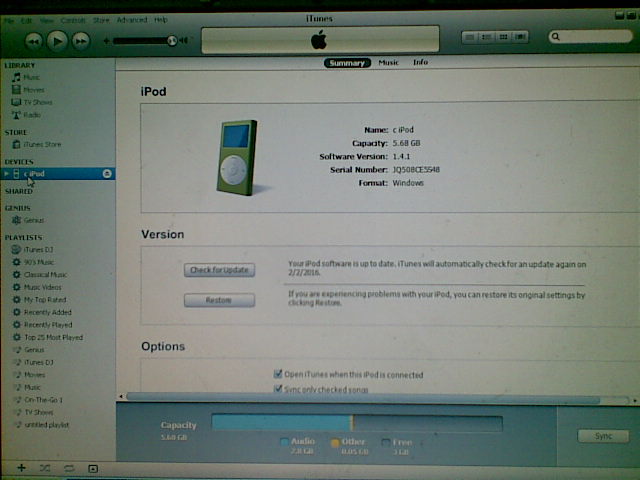Open the Controls menu

point(73,20)
